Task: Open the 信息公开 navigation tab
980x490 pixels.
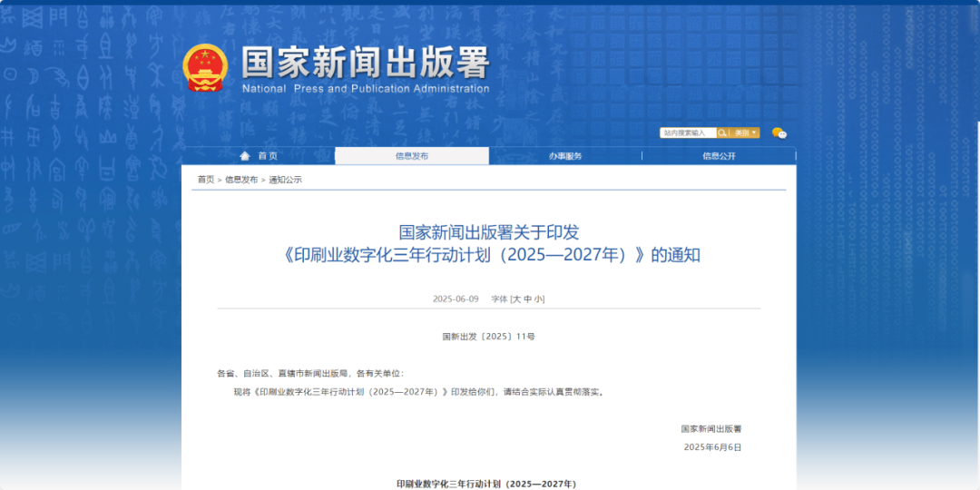Action: coord(719,156)
